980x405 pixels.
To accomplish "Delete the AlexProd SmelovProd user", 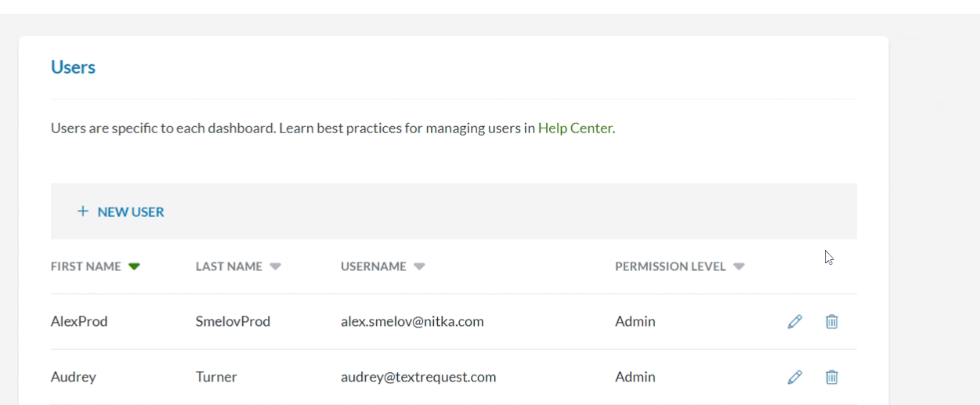I will tap(832, 321).
